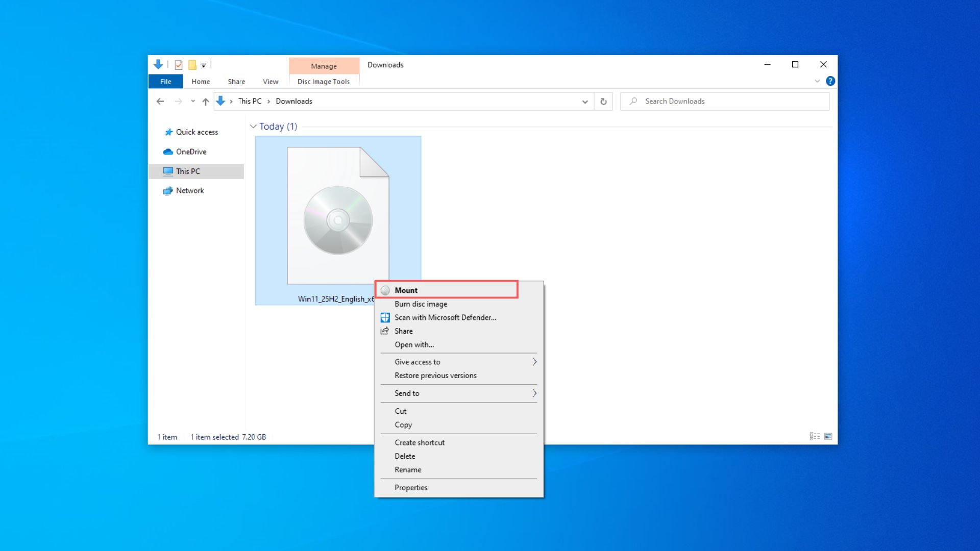Refresh the Downloads folder view
Image resolution: width=980 pixels, height=551 pixels.
pyautogui.click(x=603, y=101)
